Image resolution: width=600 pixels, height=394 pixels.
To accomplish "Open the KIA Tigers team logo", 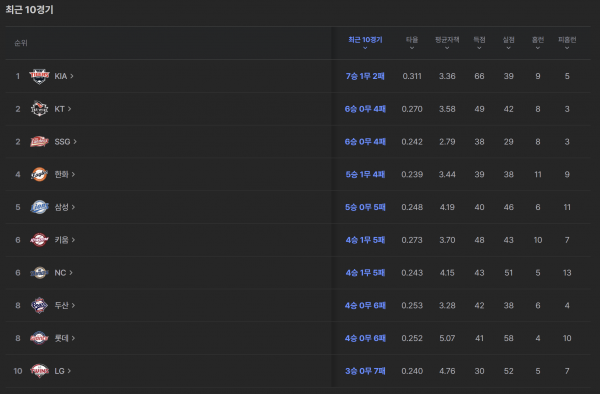I will pos(39,76).
